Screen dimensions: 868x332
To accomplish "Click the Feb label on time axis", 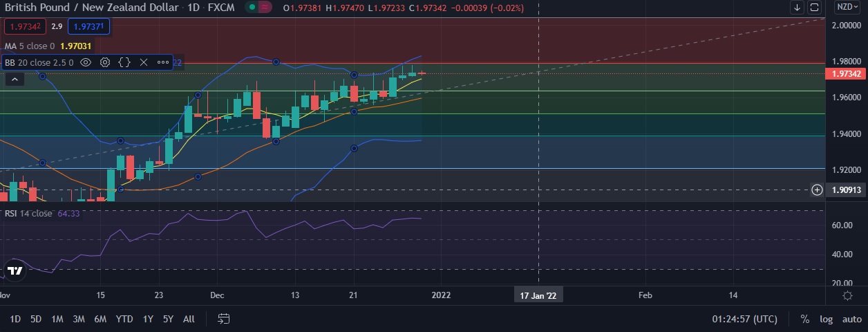I will 645,295.
